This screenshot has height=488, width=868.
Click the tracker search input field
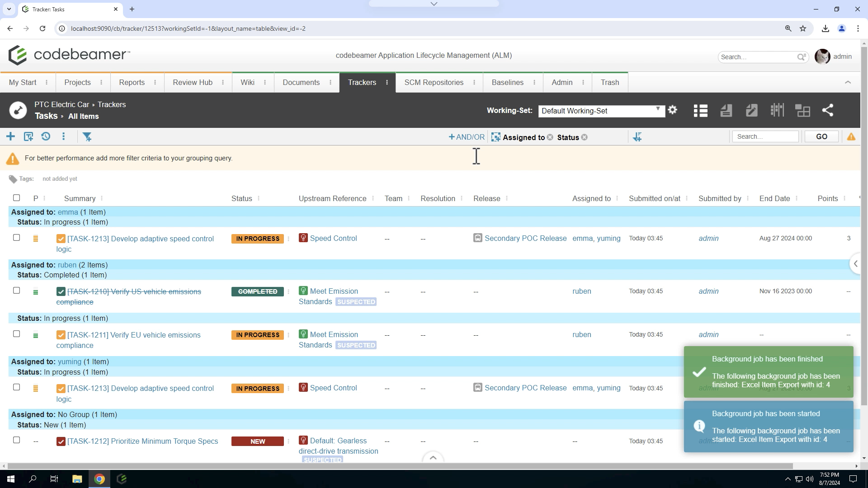(765, 136)
